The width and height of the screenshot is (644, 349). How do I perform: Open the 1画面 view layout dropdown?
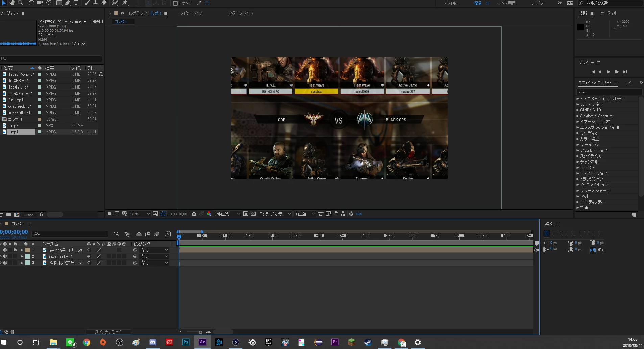click(x=305, y=214)
